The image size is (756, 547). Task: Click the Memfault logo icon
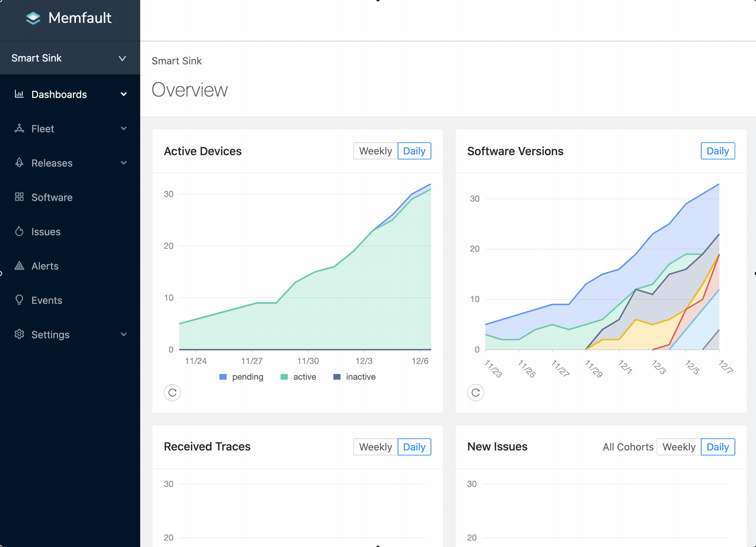33,18
